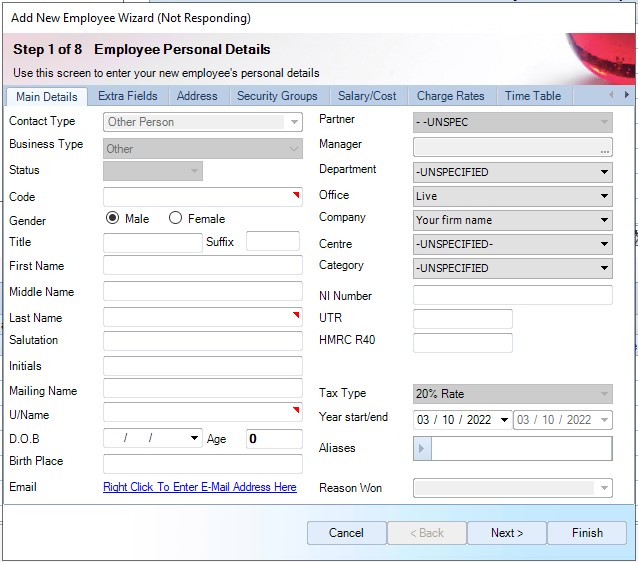This screenshot has height=562, width=638.
Task: Click the UTR field
Action: click(463, 319)
